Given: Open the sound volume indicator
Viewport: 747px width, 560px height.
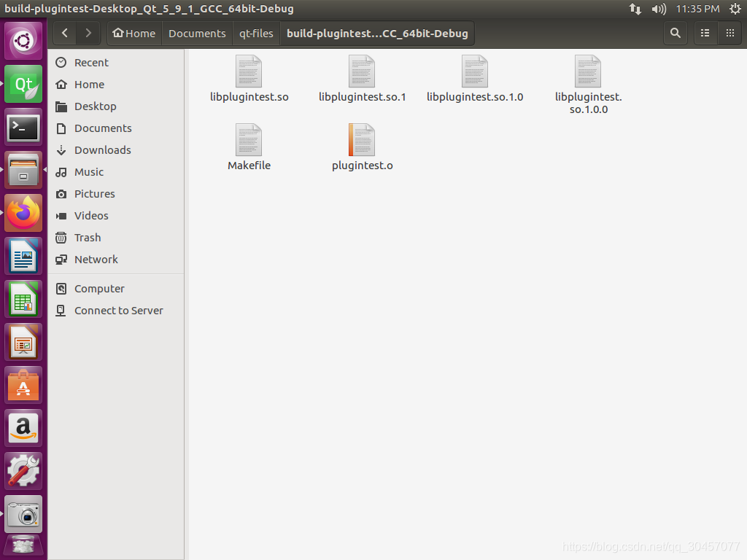Looking at the screenshot, I should [659, 9].
